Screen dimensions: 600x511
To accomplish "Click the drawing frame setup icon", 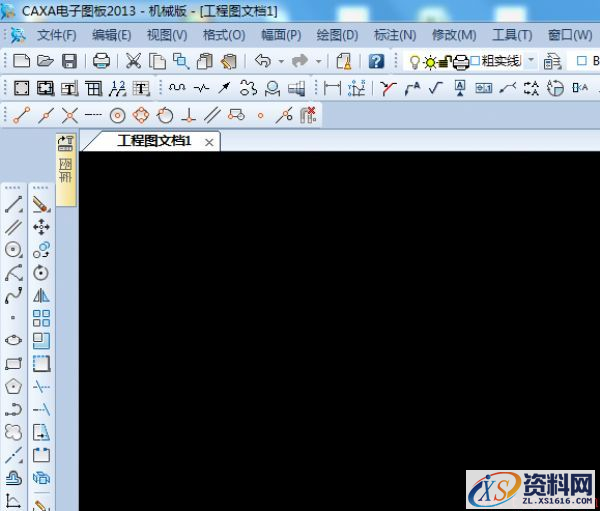I will pos(21,88).
